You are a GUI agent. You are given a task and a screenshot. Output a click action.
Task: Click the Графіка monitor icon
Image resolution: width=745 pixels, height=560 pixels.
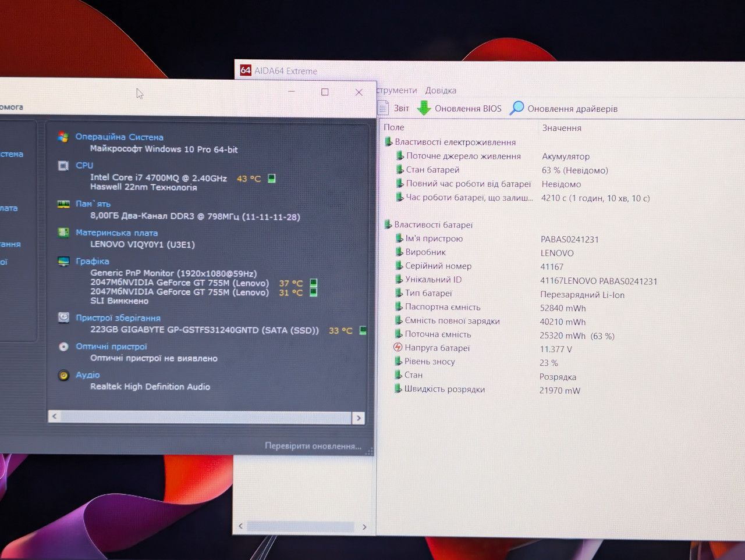pos(63,261)
